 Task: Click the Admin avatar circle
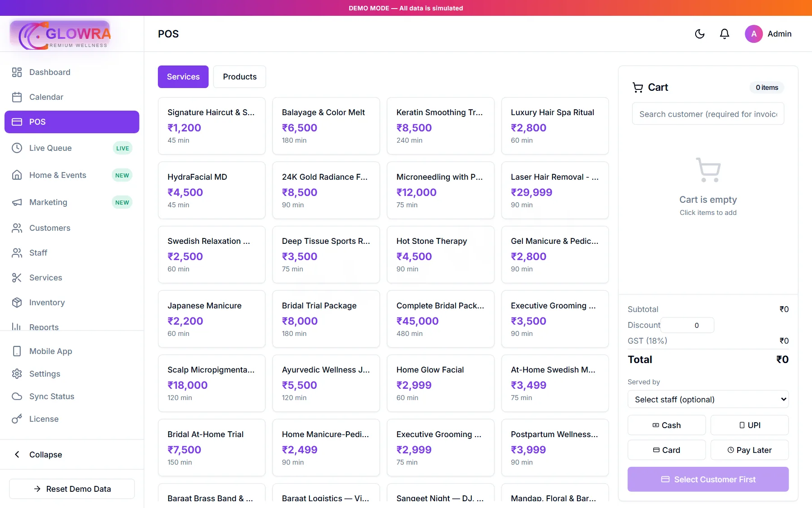pyautogui.click(x=754, y=34)
